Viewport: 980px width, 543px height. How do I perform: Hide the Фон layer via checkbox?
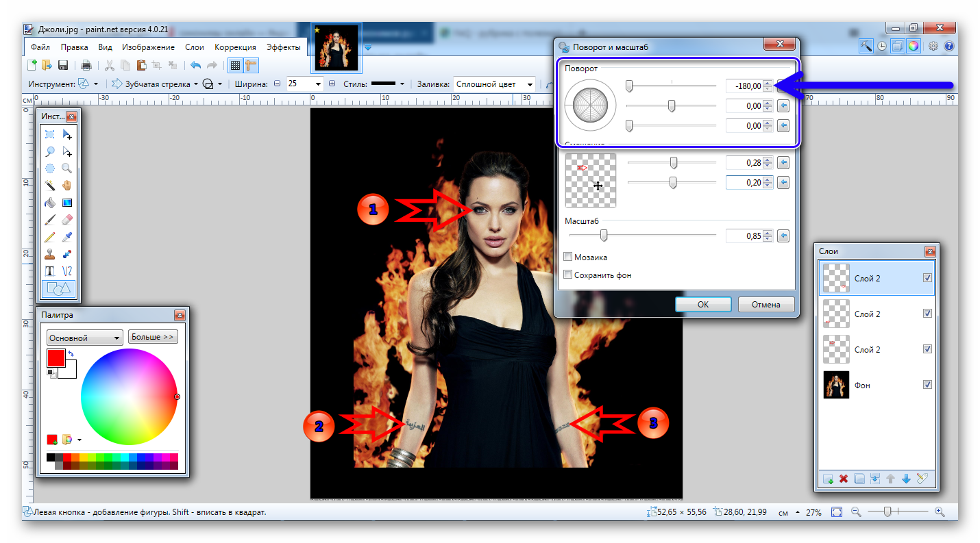pyautogui.click(x=927, y=385)
